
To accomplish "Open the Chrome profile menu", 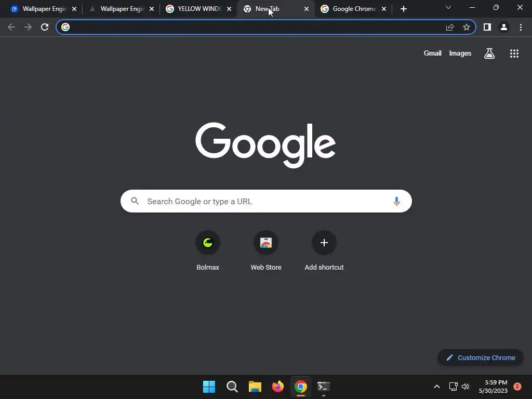I will 504,27.
